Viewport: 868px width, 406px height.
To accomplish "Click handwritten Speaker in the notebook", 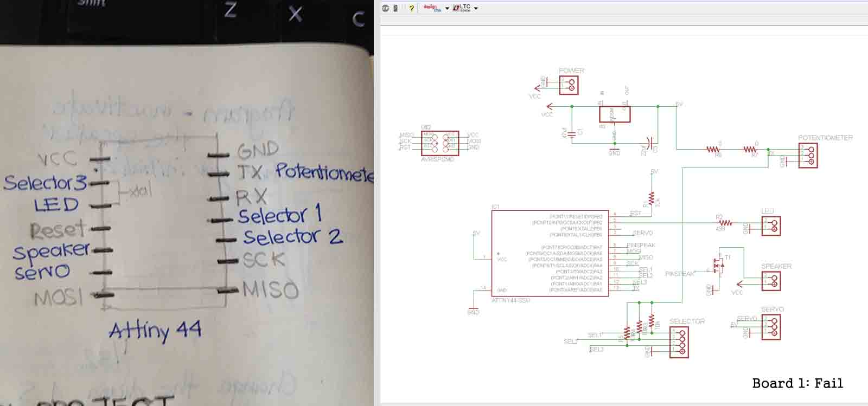I will (x=50, y=252).
